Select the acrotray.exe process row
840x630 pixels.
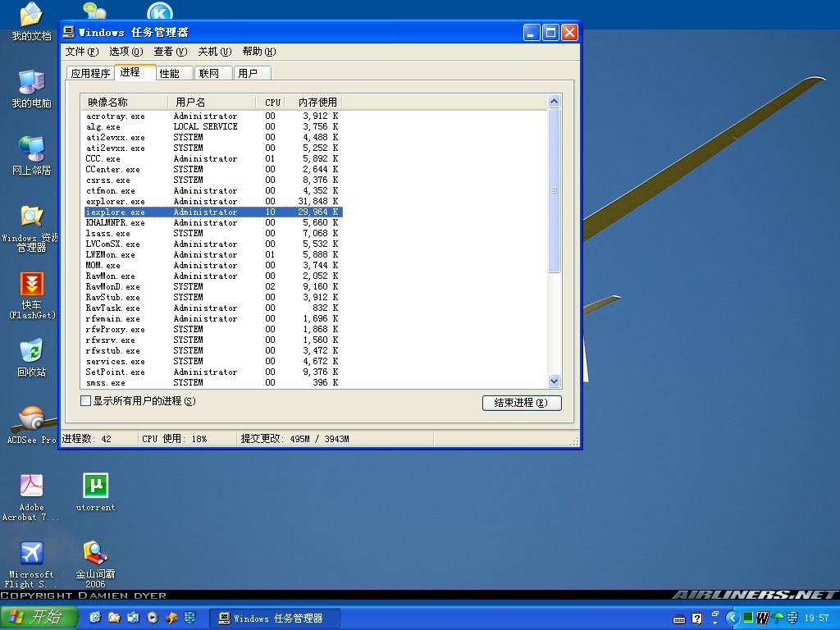(x=213, y=116)
